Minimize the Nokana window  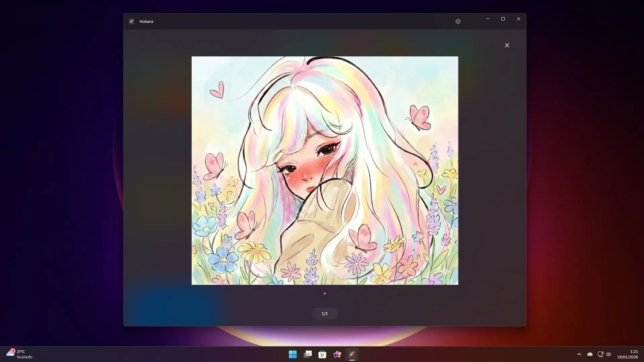click(x=487, y=19)
